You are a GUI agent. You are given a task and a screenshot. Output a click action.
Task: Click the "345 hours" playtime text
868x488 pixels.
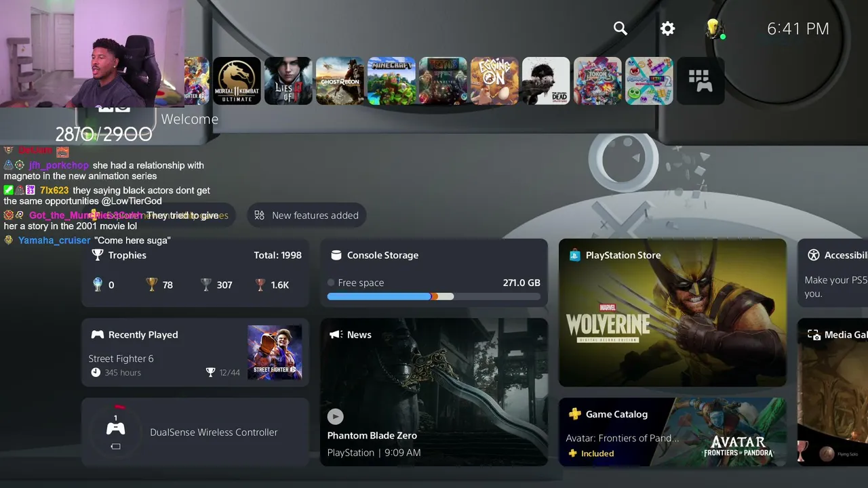pyautogui.click(x=123, y=373)
